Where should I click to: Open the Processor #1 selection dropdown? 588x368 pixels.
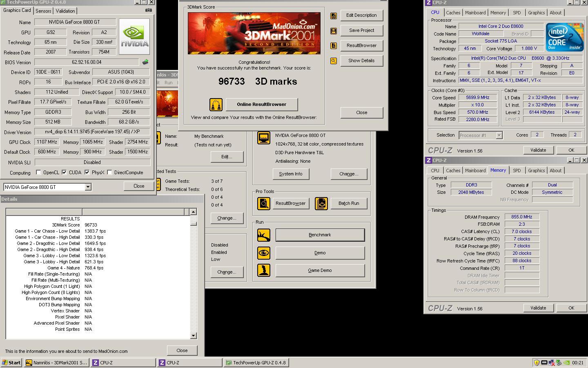pos(499,135)
